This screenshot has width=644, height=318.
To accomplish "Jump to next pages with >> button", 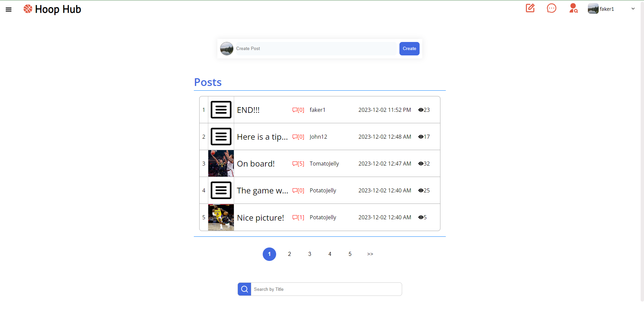I will pyautogui.click(x=370, y=254).
